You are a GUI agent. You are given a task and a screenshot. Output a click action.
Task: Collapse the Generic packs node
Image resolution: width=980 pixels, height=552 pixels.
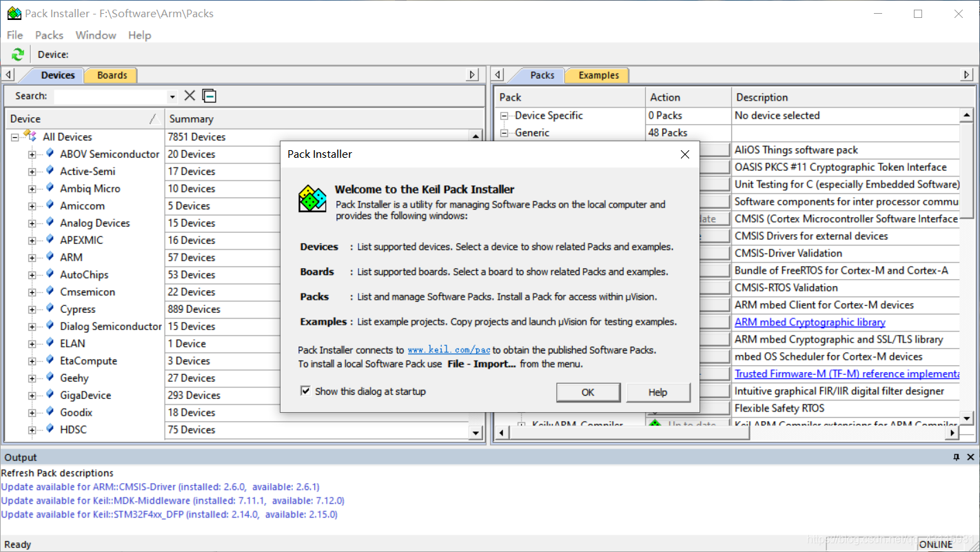click(504, 133)
